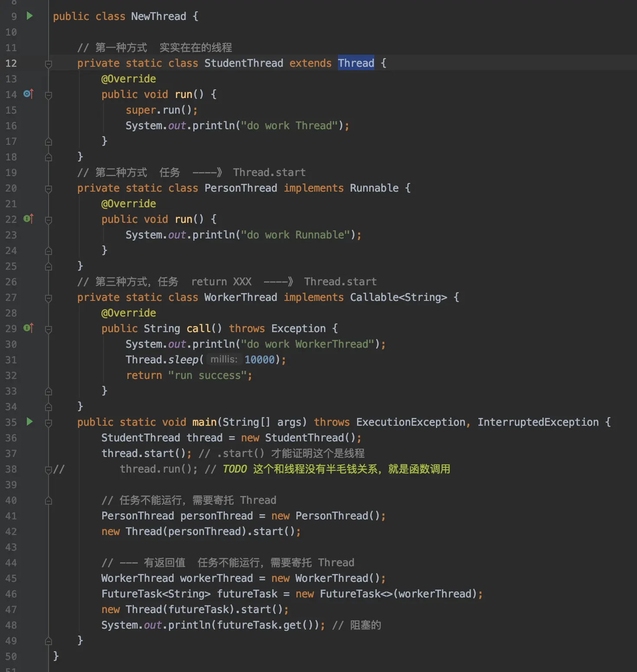
Task: Collapse the call() method fold marker
Action: [x=49, y=329]
